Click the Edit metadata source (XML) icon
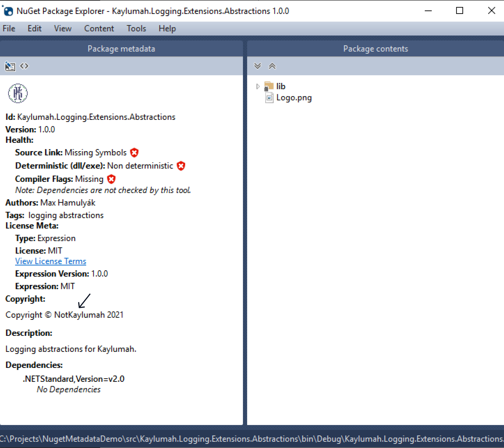Screen dimensions: 504x448 (x=24, y=66)
